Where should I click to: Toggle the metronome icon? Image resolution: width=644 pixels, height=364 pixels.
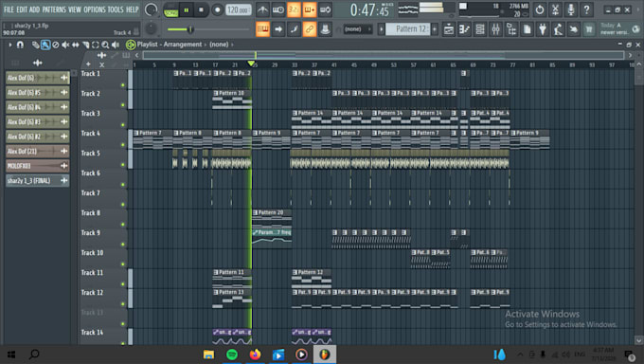(x=263, y=9)
